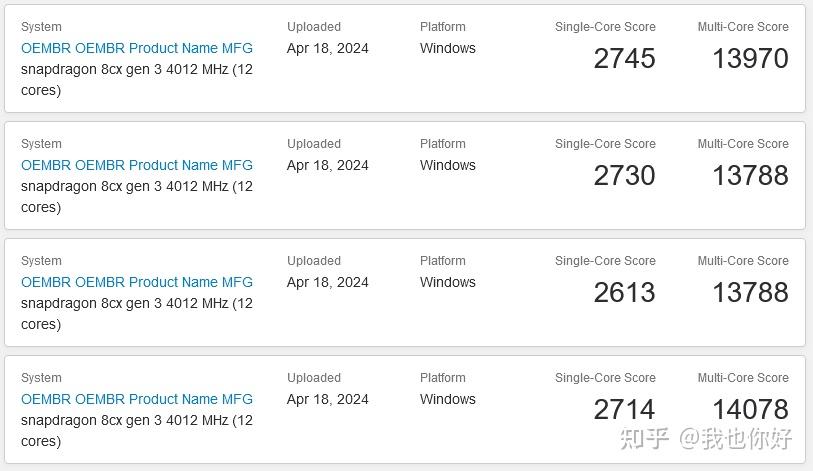The image size is (813, 471).
Task: Select the single-core score 2730
Action: point(624,176)
